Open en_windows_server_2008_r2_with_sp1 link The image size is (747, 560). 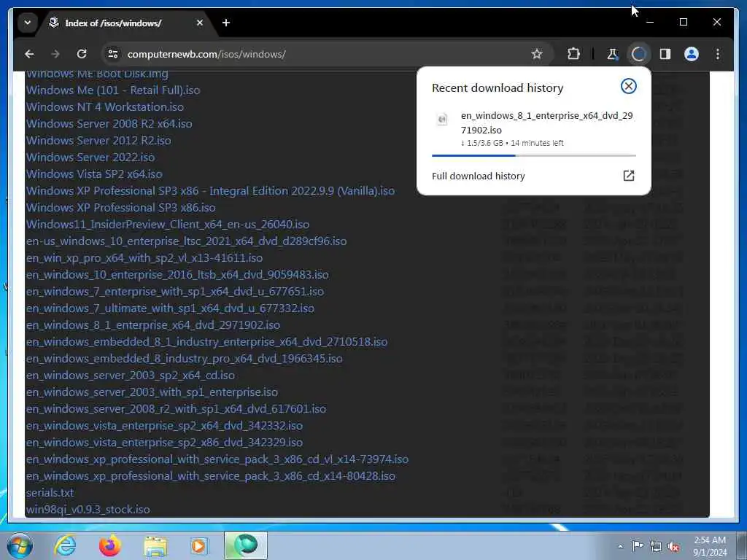pyautogui.click(x=177, y=408)
